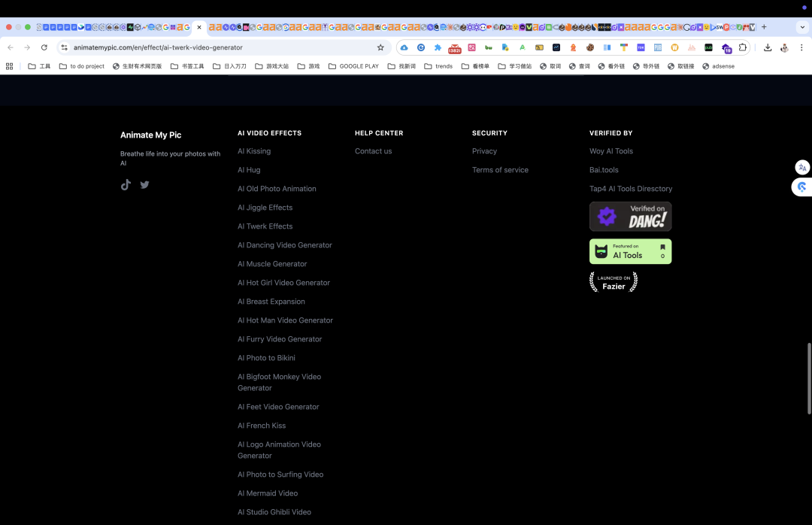Open the apps grid icon in bookmarks bar

[9, 66]
